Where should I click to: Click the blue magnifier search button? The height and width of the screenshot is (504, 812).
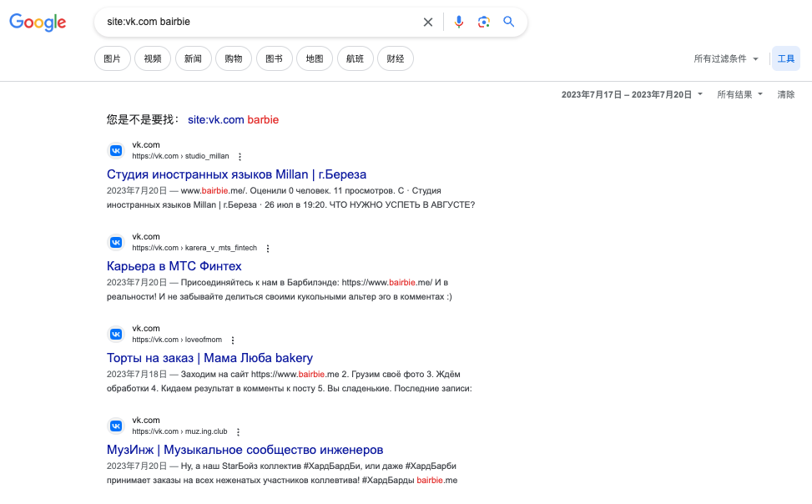click(509, 23)
